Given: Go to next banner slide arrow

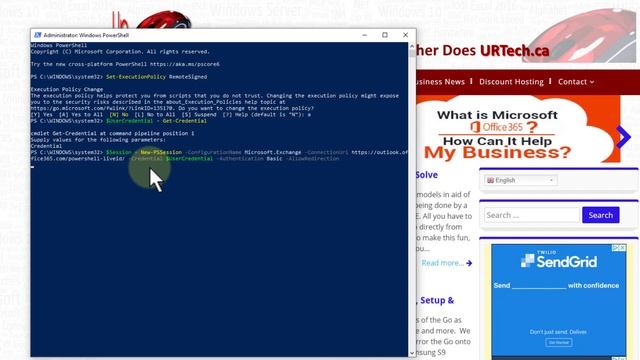Looking at the screenshot, I should pyautogui.click(x=623, y=137).
